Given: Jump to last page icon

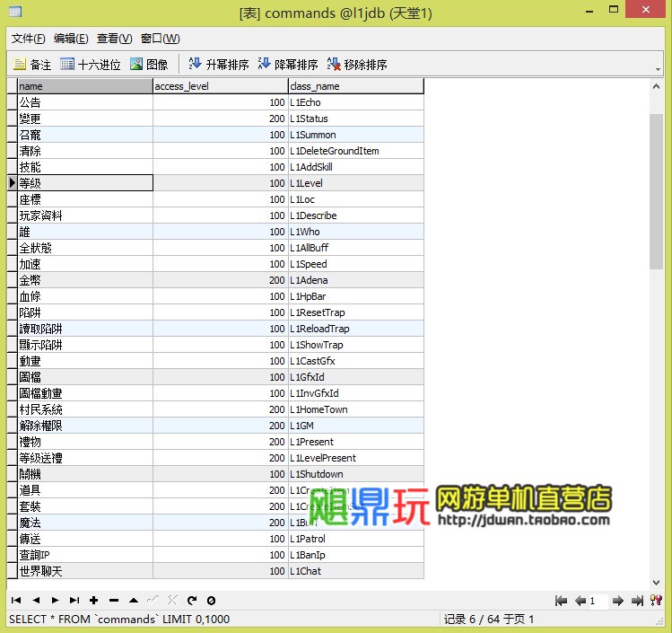Looking at the screenshot, I should pos(637,601).
